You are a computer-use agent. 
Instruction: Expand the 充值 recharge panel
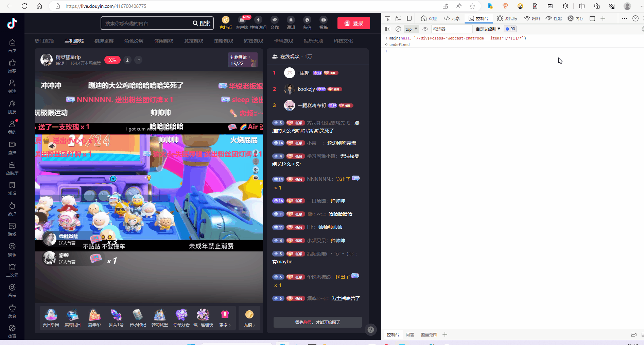(249, 318)
